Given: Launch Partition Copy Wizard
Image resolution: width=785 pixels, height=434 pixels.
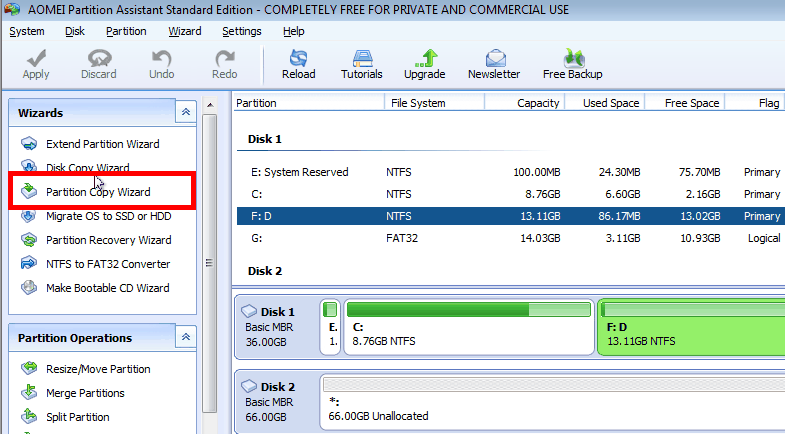Looking at the screenshot, I should tap(98, 192).
